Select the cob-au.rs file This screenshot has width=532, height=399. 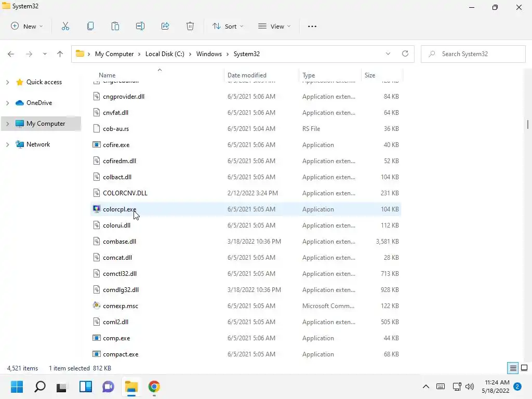click(246, 129)
